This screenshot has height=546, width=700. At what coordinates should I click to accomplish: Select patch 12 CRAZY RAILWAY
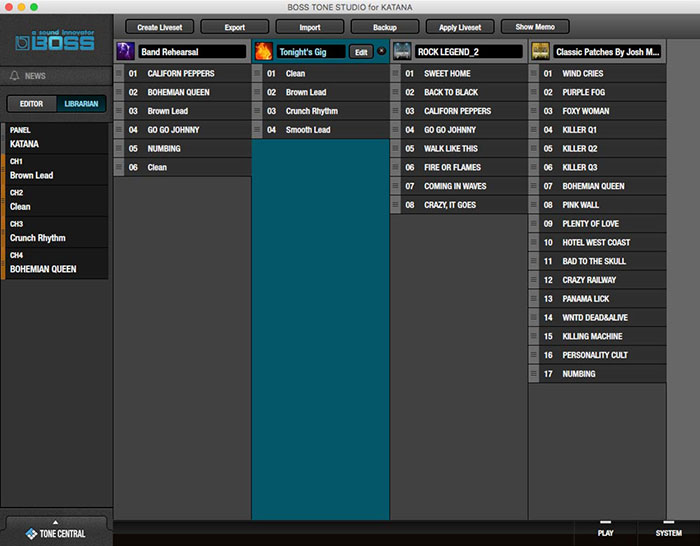(597, 279)
